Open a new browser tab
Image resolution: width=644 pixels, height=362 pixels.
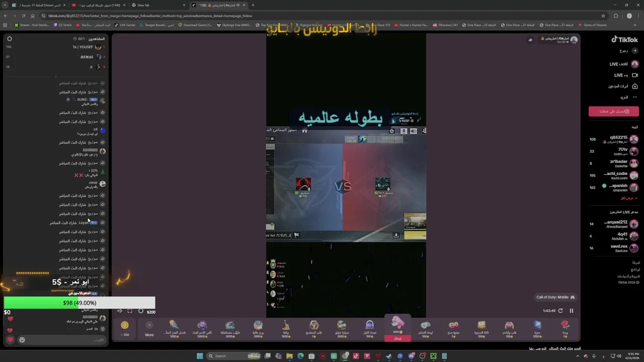pos(253,5)
